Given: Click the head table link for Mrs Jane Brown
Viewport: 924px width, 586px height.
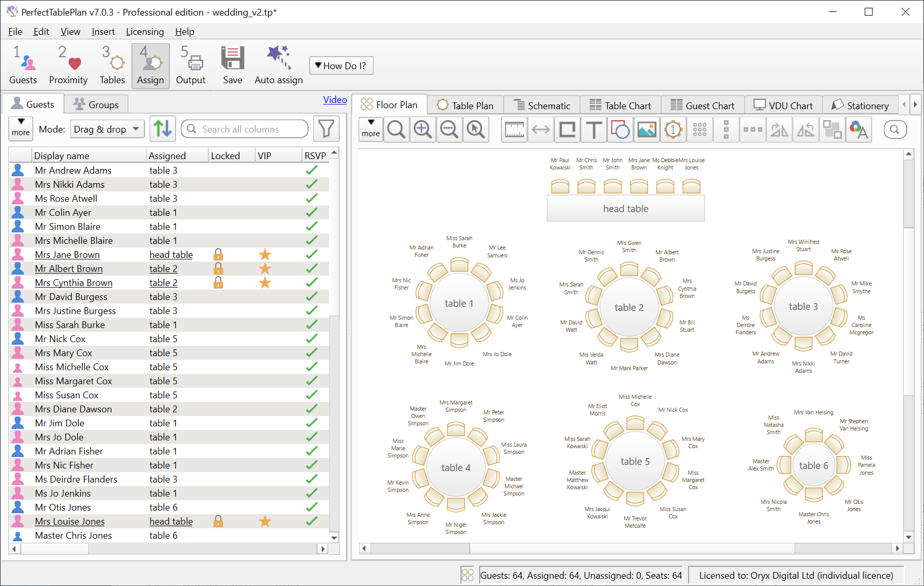Looking at the screenshot, I should point(171,254).
